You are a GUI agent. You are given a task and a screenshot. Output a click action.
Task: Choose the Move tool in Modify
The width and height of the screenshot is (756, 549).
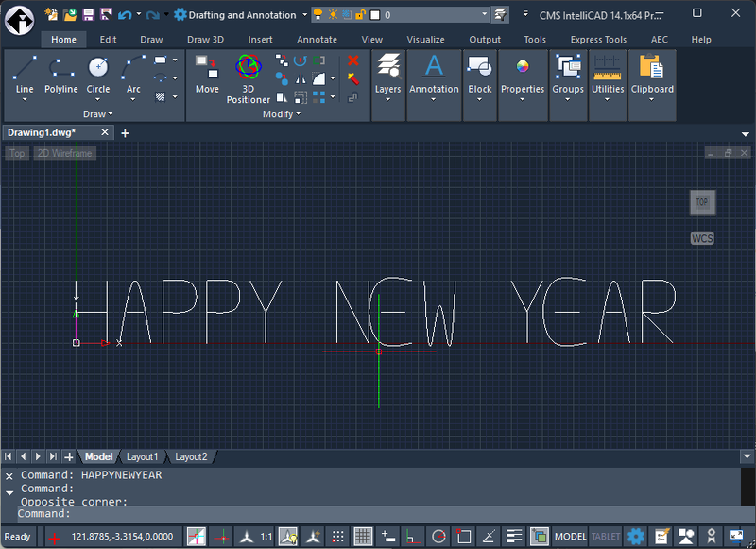207,75
